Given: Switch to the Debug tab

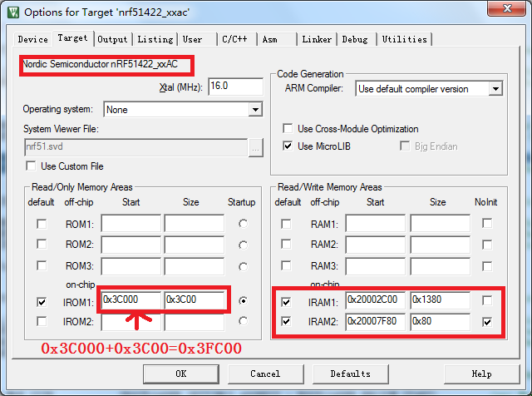Looking at the screenshot, I should (x=355, y=39).
